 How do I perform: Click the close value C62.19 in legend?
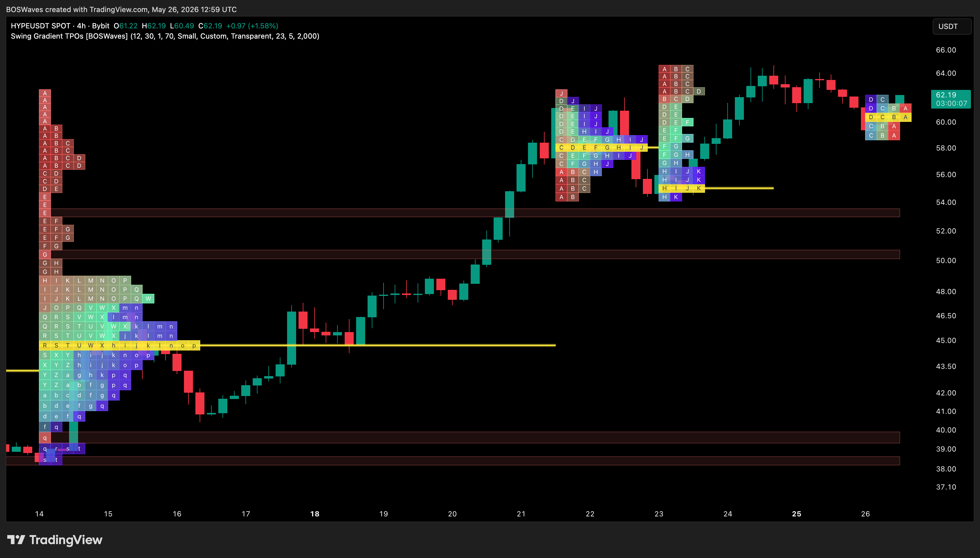pyautogui.click(x=210, y=26)
